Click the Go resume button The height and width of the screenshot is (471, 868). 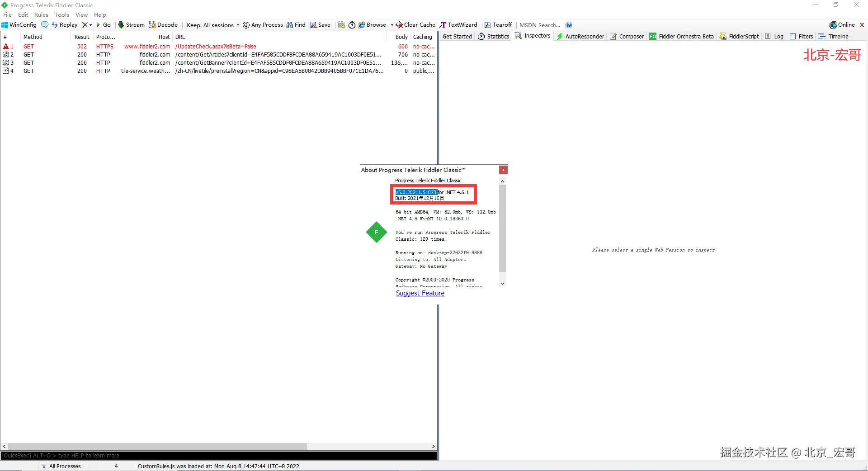[104, 25]
